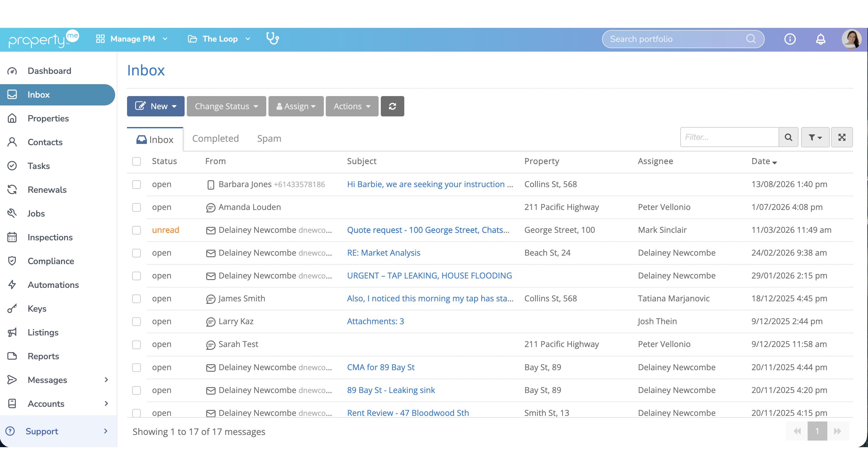Open the filter options funnel dropdown
The image size is (868, 475).
pyautogui.click(x=815, y=137)
